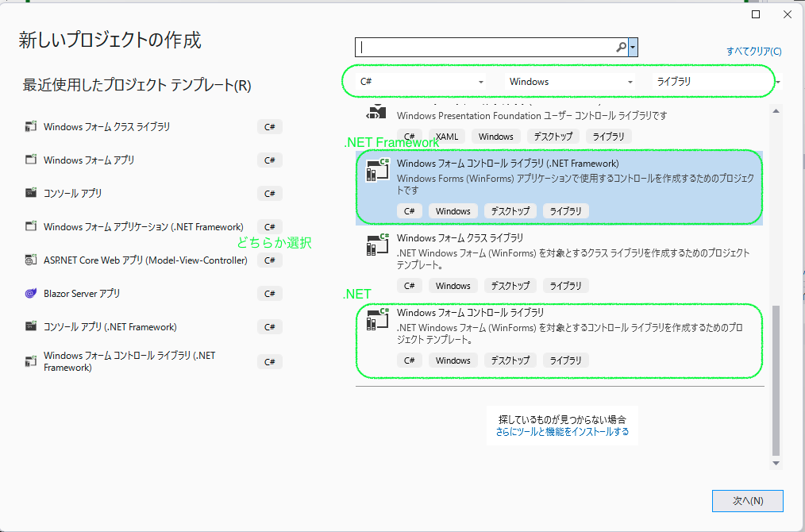Open the ライブラリ project type filter dropdown
Screen dimensions: 805x532
[717, 82]
